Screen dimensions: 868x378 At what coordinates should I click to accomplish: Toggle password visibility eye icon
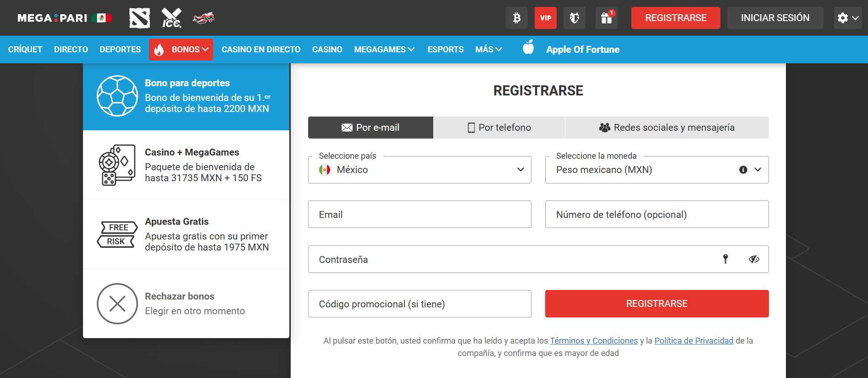(x=754, y=259)
